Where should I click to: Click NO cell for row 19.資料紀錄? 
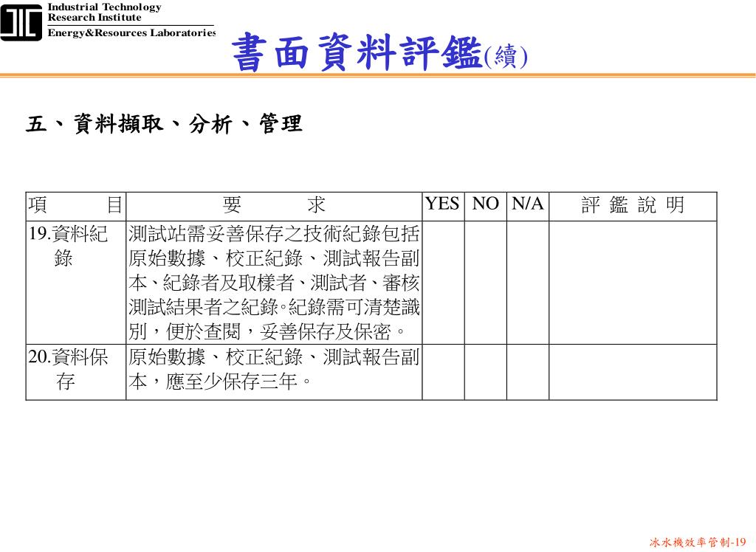[x=486, y=283]
